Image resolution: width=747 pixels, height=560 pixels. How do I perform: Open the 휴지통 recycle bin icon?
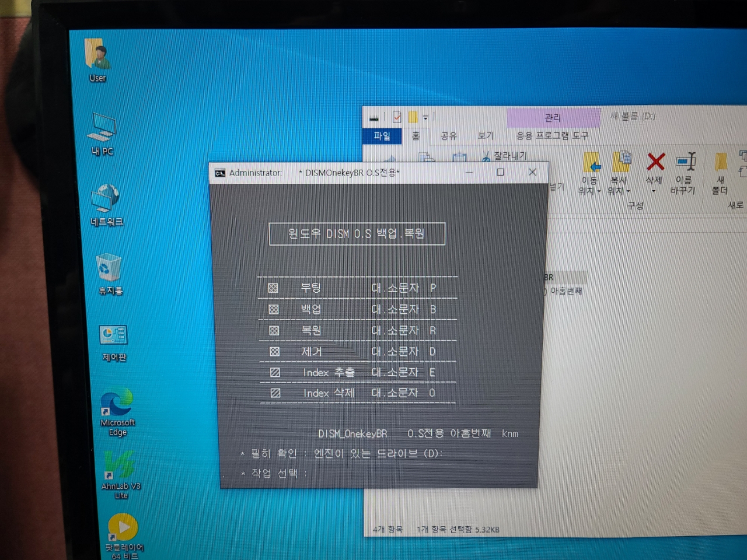pyautogui.click(x=110, y=274)
